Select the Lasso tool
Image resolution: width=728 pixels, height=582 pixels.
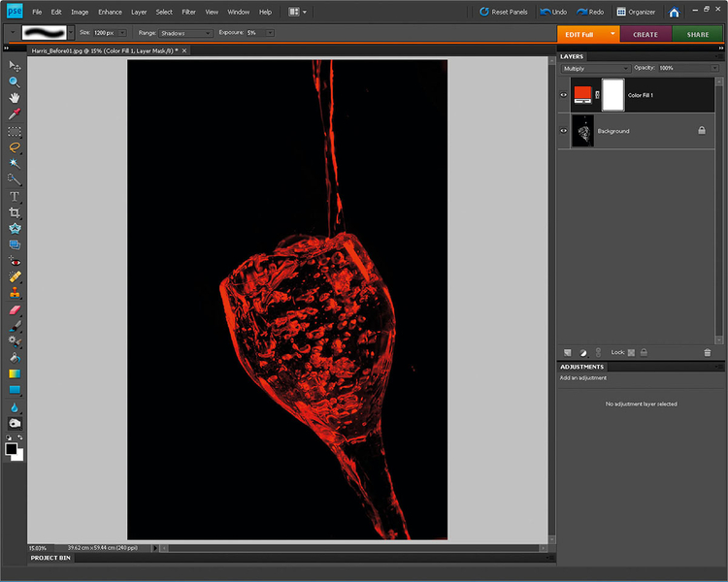point(15,147)
